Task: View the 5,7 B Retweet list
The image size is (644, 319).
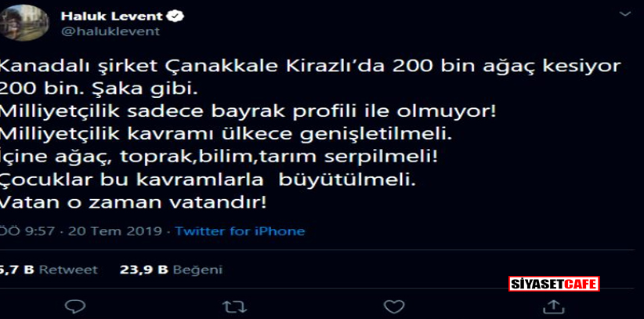Action: coord(49,270)
